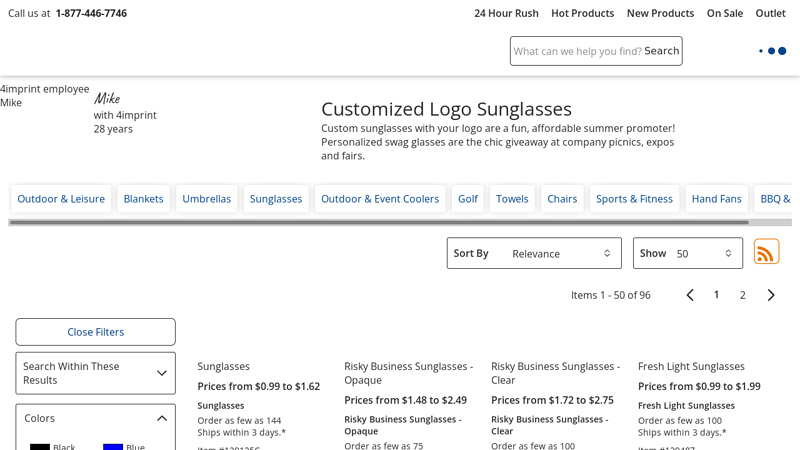The image size is (800, 450).
Task: Select the Blue color swatch
Action: click(x=113, y=446)
